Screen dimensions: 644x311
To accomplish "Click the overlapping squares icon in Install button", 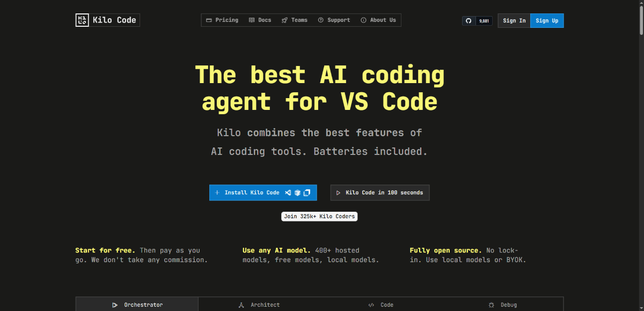I will [x=307, y=192].
